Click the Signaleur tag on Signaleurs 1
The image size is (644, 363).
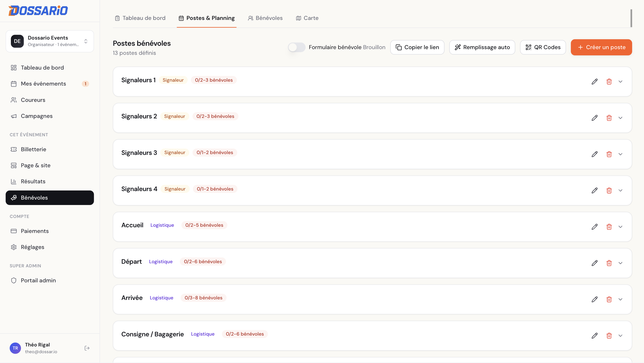coord(173,80)
